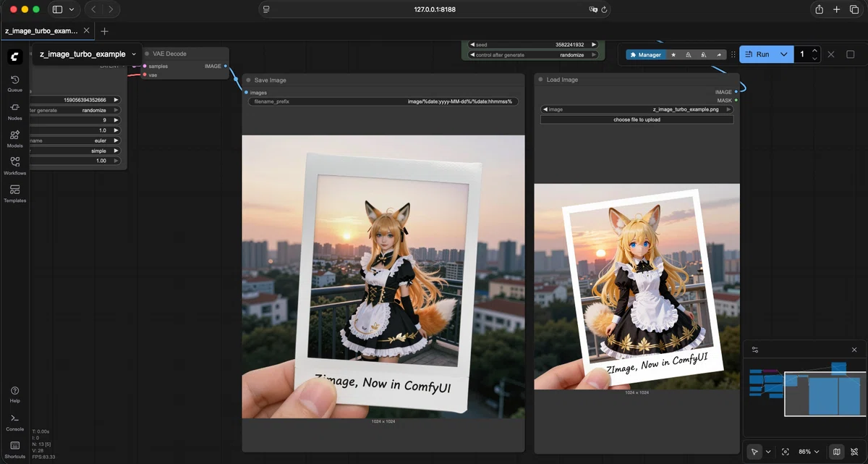Click the share arrow icon in the Manager toolbar
The image size is (868, 464).
tap(718, 54)
